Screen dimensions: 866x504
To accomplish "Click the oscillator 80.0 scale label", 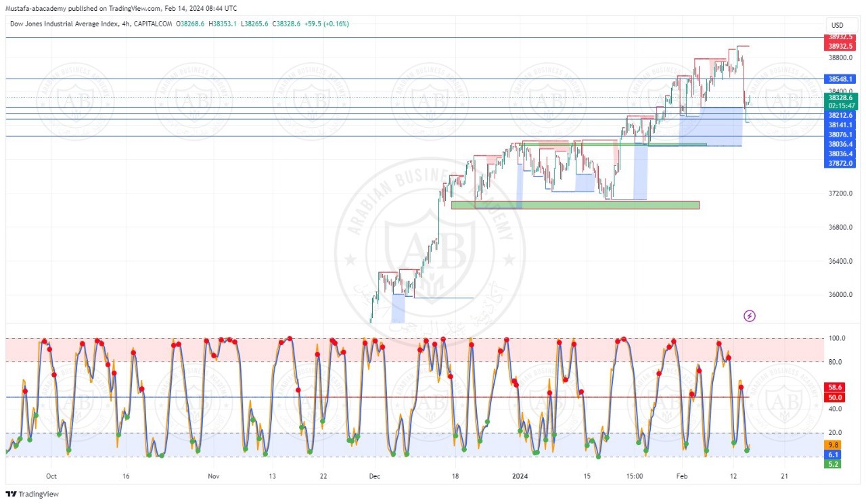I will coord(834,362).
